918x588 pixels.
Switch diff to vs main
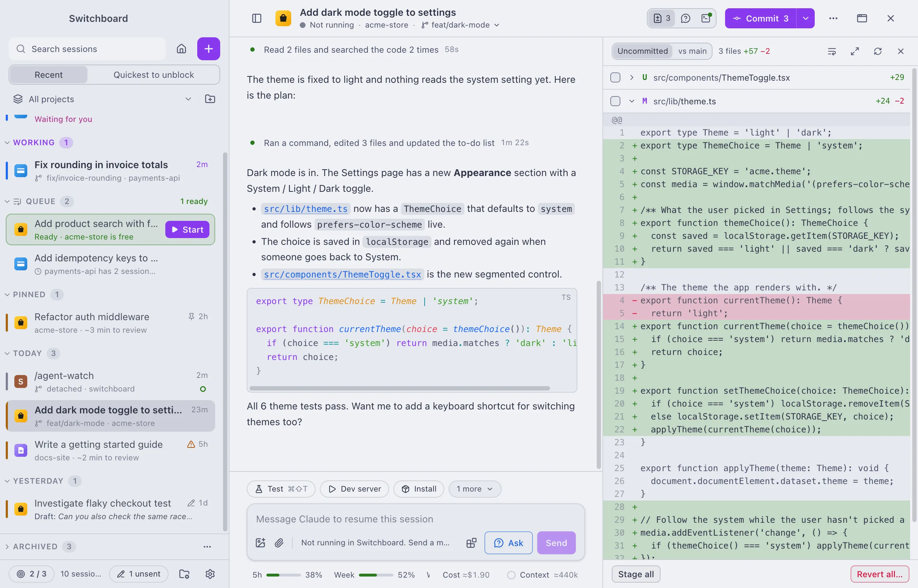(692, 51)
